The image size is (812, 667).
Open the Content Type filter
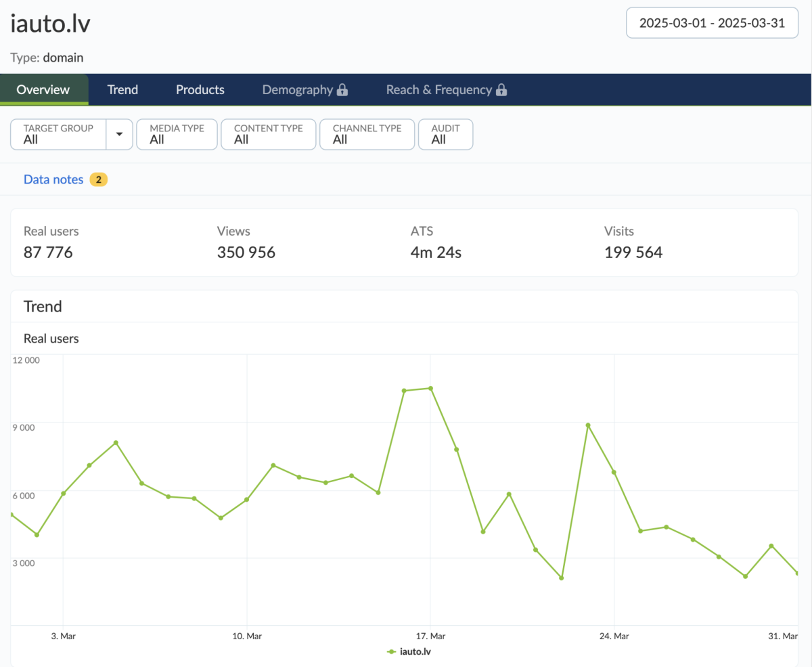(268, 134)
